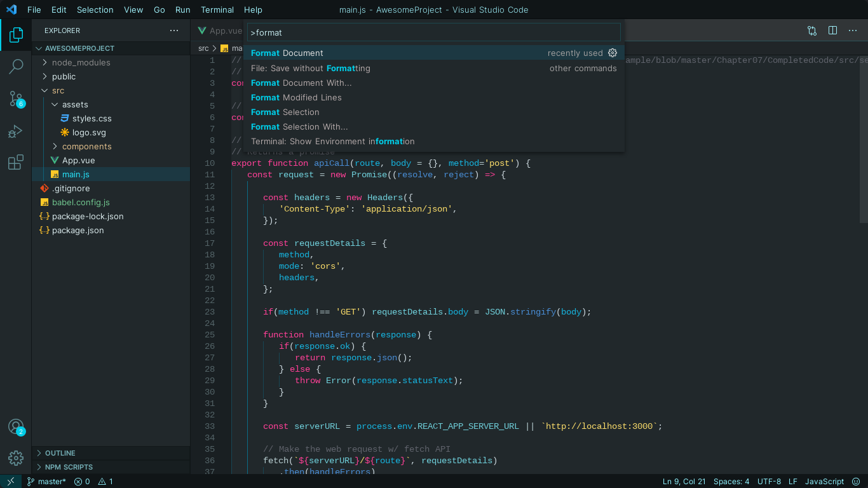Collapse the src folder
Screen dimensions: 868x488
coord(111,90)
